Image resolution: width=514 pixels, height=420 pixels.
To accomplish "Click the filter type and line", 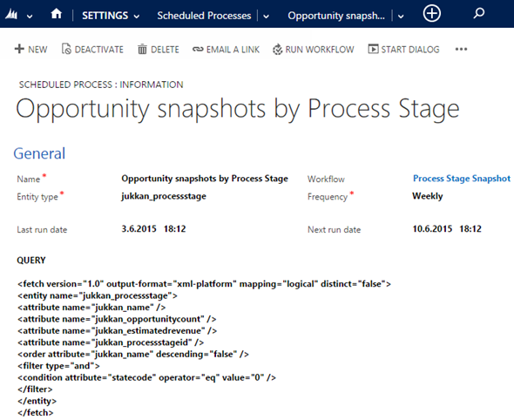I will [x=58, y=366].
